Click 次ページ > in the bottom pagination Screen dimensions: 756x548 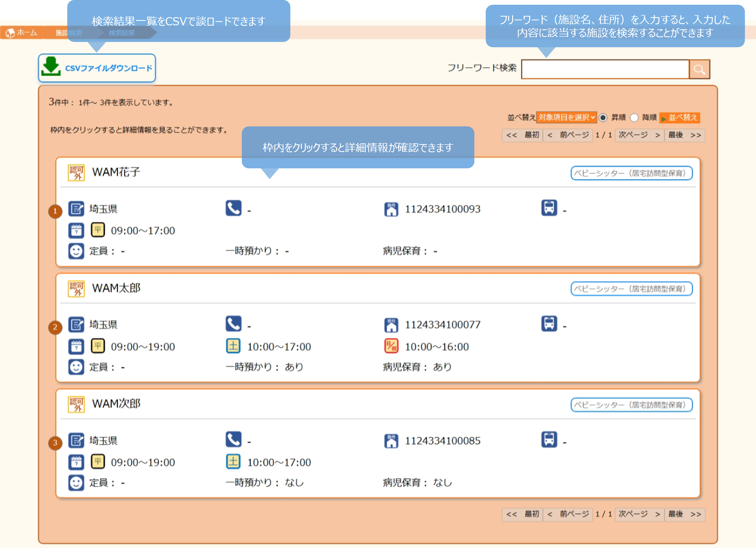coord(639,514)
